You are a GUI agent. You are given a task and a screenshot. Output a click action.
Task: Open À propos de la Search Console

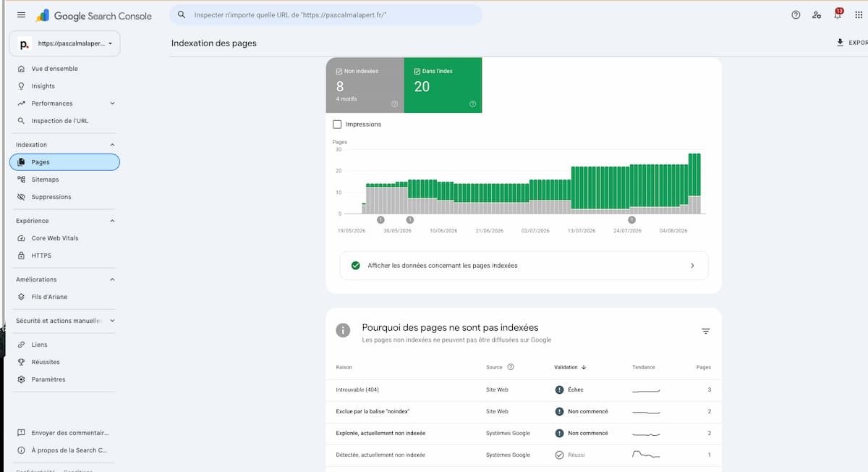point(65,450)
